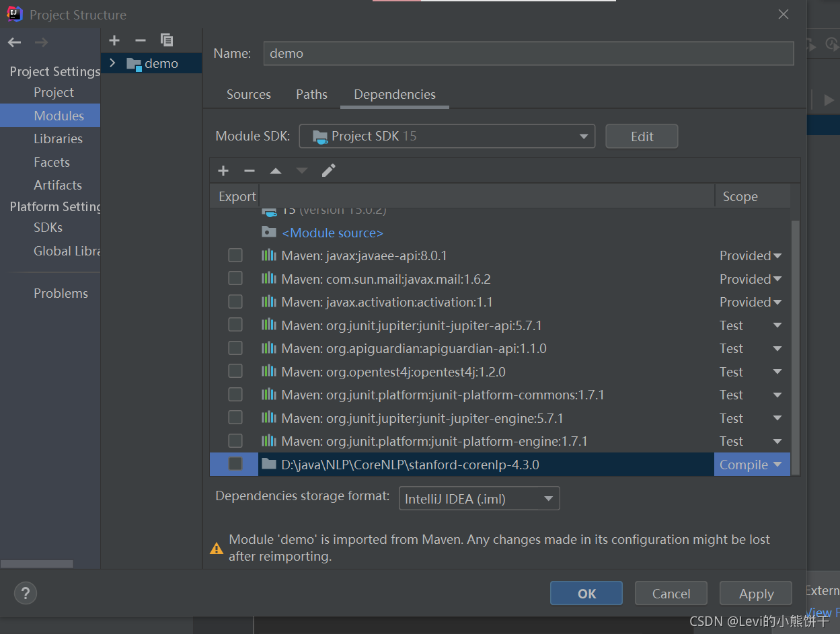Copy the selected module icon
The height and width of the screenshot is (634, 840).
167,40
